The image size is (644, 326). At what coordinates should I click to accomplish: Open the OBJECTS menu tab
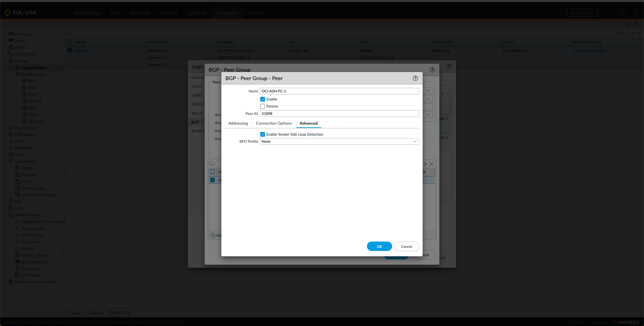point(198,13)
